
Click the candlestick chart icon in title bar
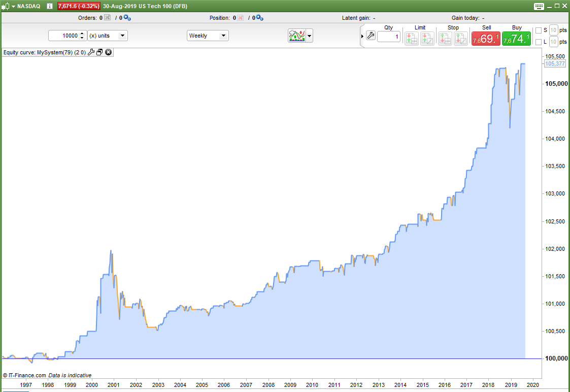[6, 6]
